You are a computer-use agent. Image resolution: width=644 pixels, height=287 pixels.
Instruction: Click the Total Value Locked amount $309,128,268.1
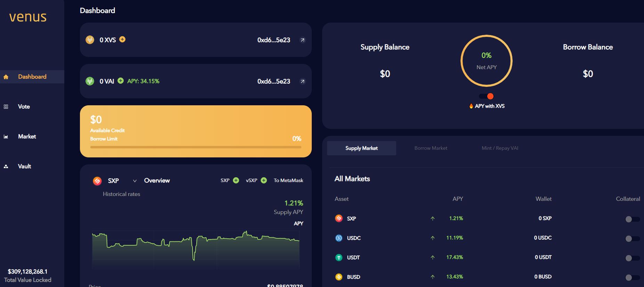pyautogui.click(x=28, y=272)
